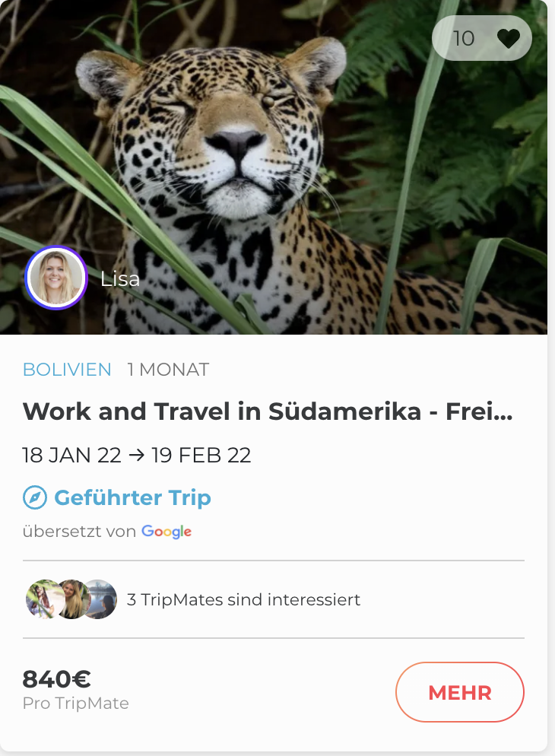Click the compass icon beside Geführter Trip
The height and width of the screenshot is (756, 555).
tap(35, 498)
